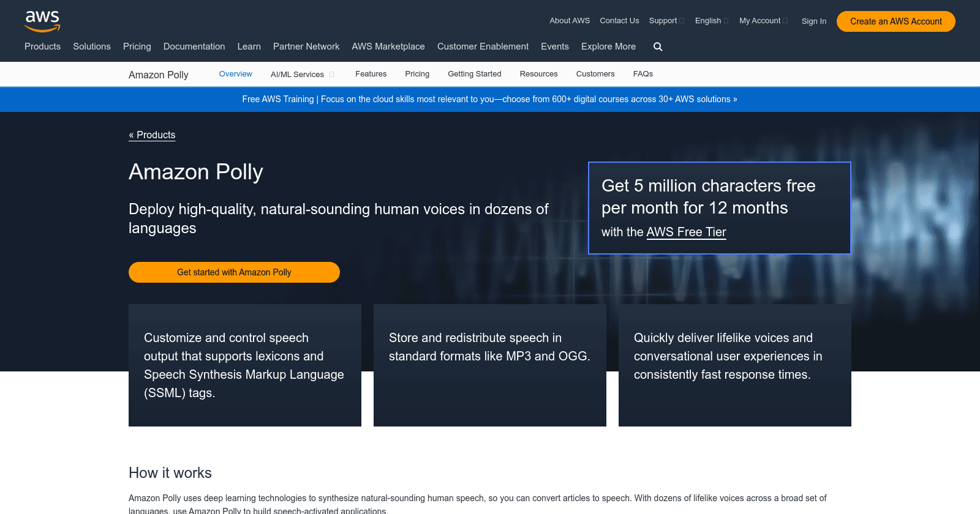Image resolution: width=980 pixels, height=514 pixels.
Task: Open the Products menu
Action: (x=42, y=47)
